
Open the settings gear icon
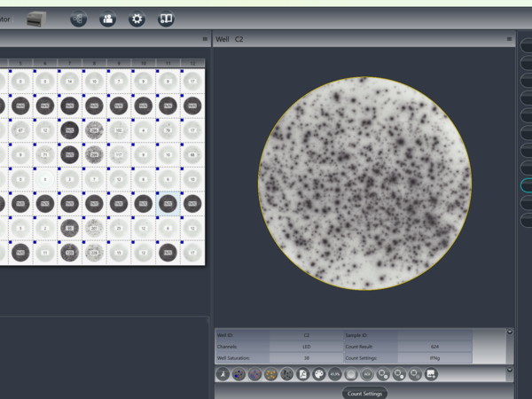137,19
